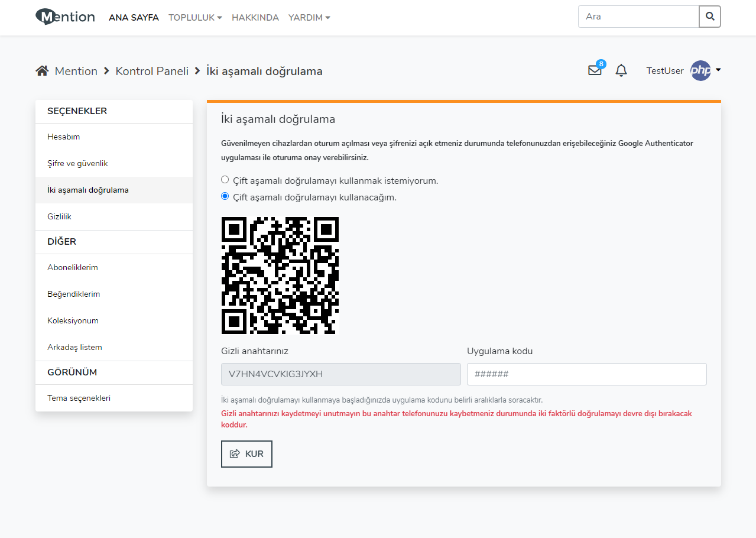Open Şifre ve güvenlik settings

point(114,163)
